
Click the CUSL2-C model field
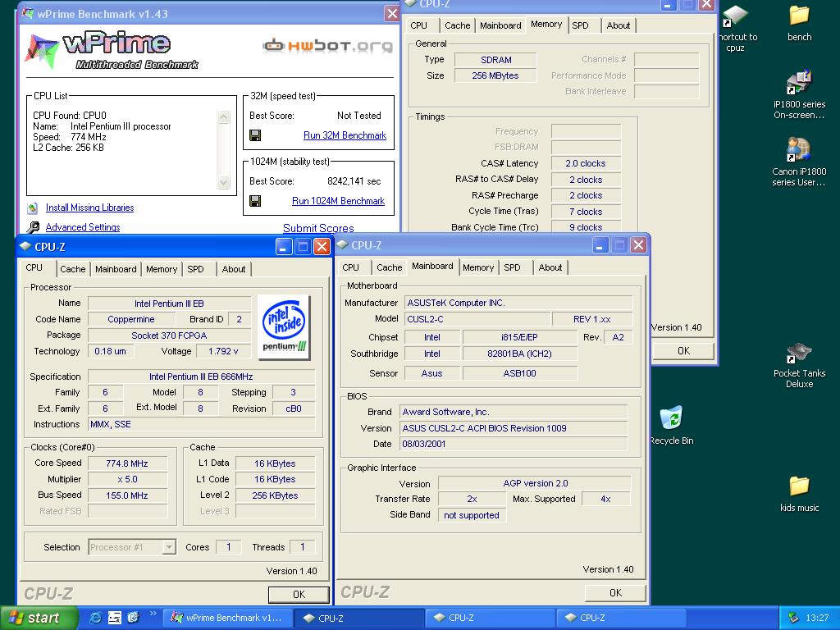[477, 319]
